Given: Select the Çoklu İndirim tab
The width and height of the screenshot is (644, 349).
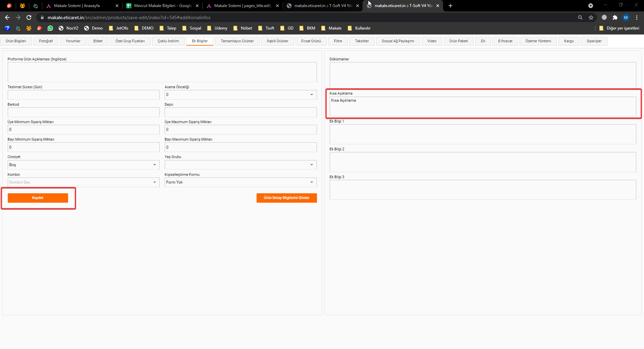Looking at the screenshot, I should 168,41.
